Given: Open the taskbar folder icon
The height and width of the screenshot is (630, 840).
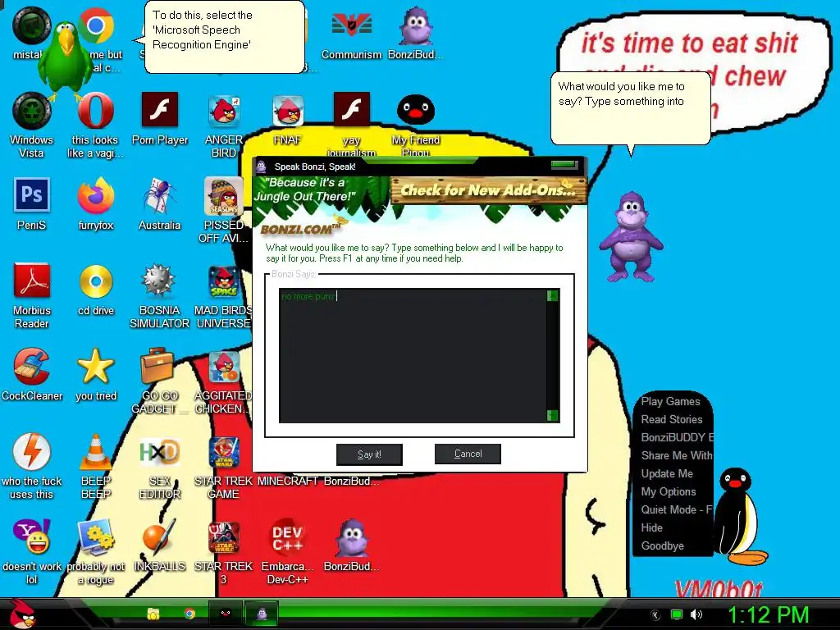Looking at the screenshot, I should [x=153, y=614].
